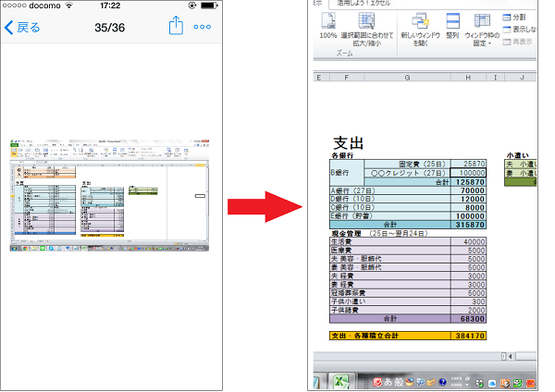555x392 pixels.
Task: Select the yellow 支出・各種積立合計 total cell
Action: click(388, 336)
